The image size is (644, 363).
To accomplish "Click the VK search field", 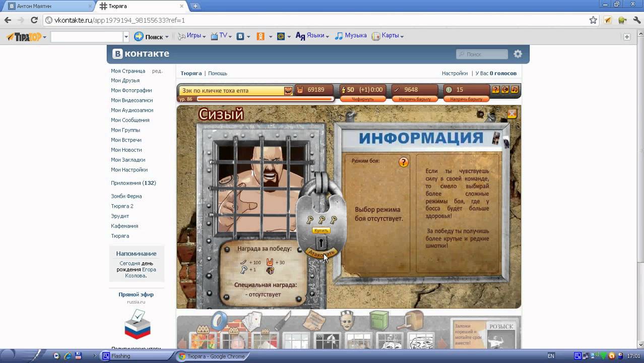I will (482, 54).
